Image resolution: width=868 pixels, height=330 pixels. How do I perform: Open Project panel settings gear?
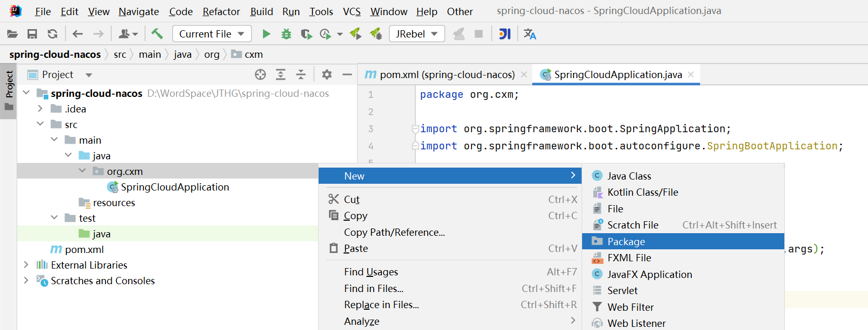(326, 74)
